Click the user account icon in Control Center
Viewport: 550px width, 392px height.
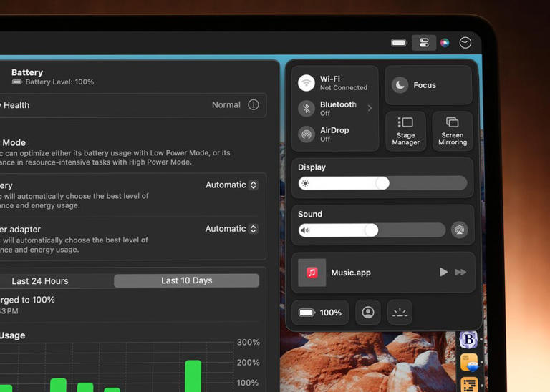368,313
